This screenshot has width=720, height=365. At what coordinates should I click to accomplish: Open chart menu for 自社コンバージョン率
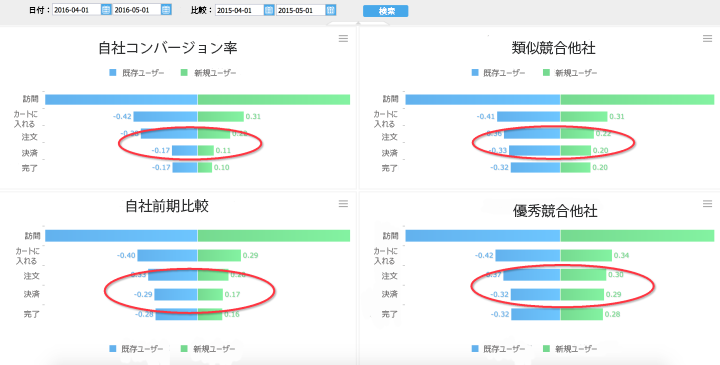(x=343, y=39)
